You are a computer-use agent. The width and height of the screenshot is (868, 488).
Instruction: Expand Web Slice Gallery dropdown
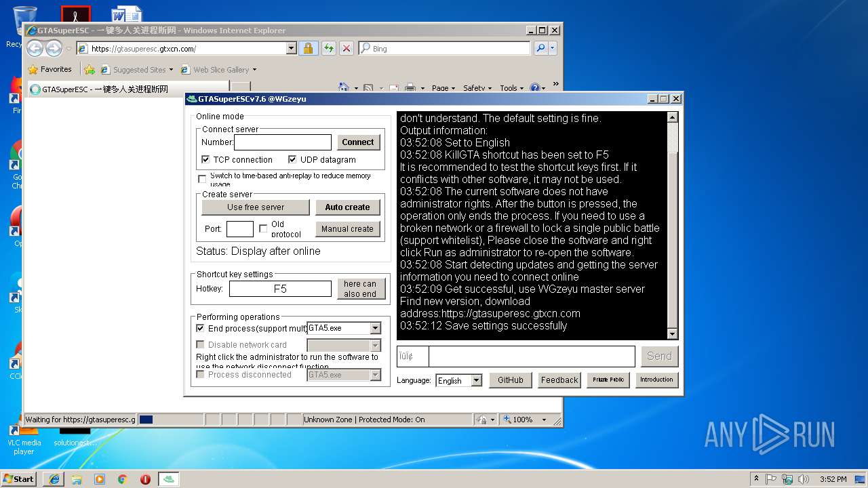254,69
